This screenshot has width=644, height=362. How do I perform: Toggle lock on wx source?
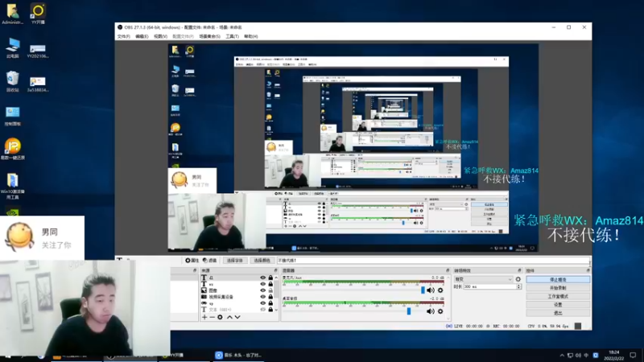click(x=270, y=284)
